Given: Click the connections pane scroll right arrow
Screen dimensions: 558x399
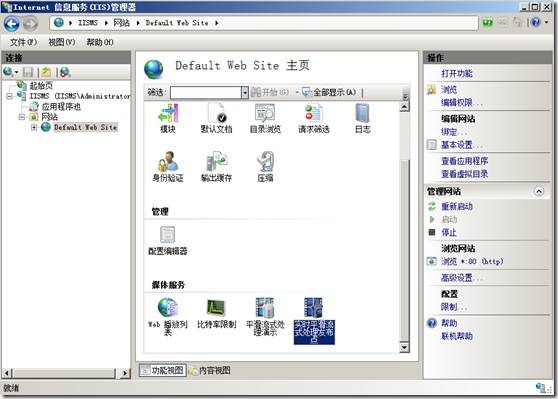Looking at the screenshot, I should coord(125,373).
